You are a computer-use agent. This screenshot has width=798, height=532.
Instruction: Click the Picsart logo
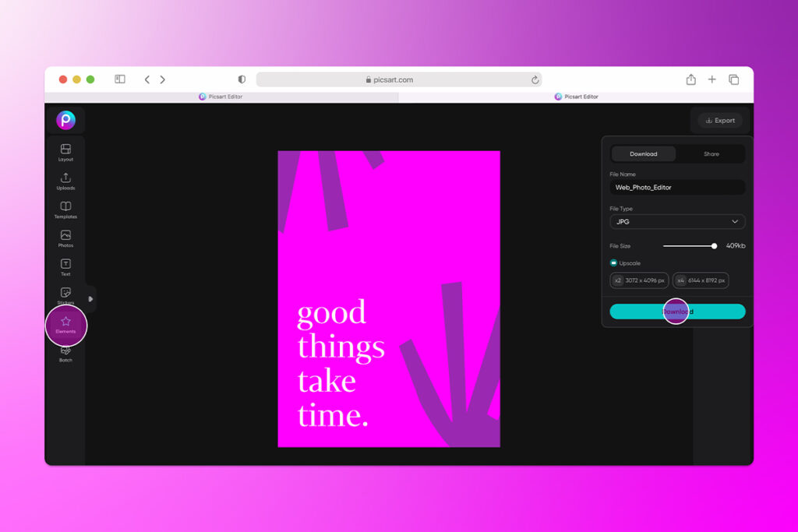pos(65,120)
